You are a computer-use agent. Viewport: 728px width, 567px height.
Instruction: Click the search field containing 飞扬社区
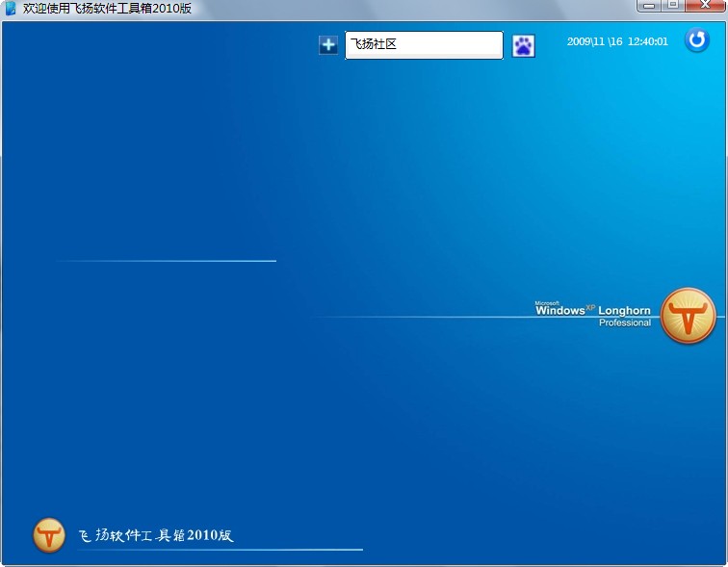click(424, 45)
